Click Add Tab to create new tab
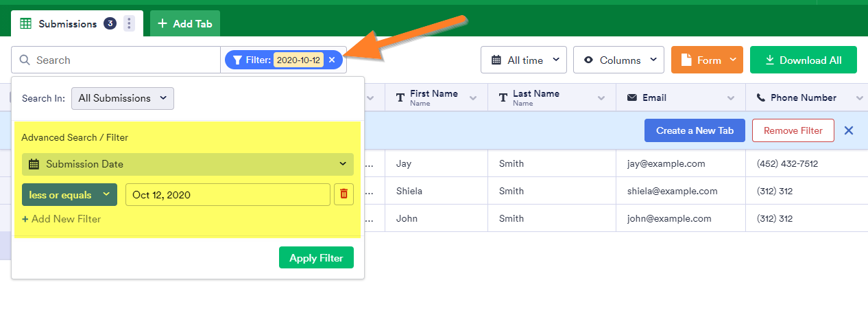Image resolution: width=868 pixels, height=324 pixels. pos(185,24)
